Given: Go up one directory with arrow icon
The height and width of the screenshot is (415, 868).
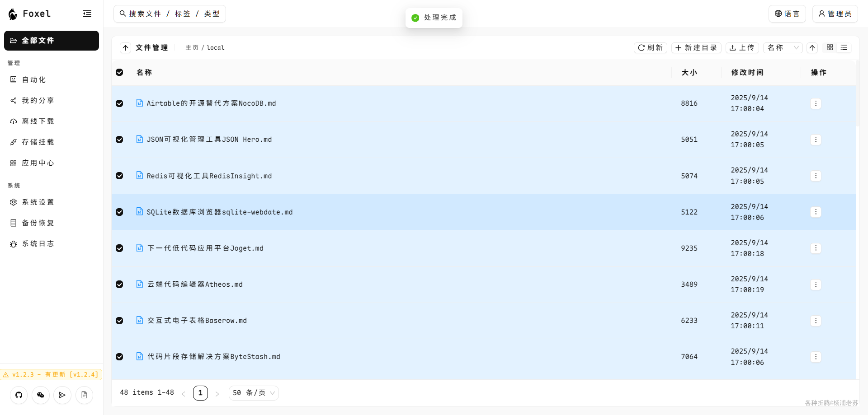Looking at the screenshot, I should tap(126, 48).
